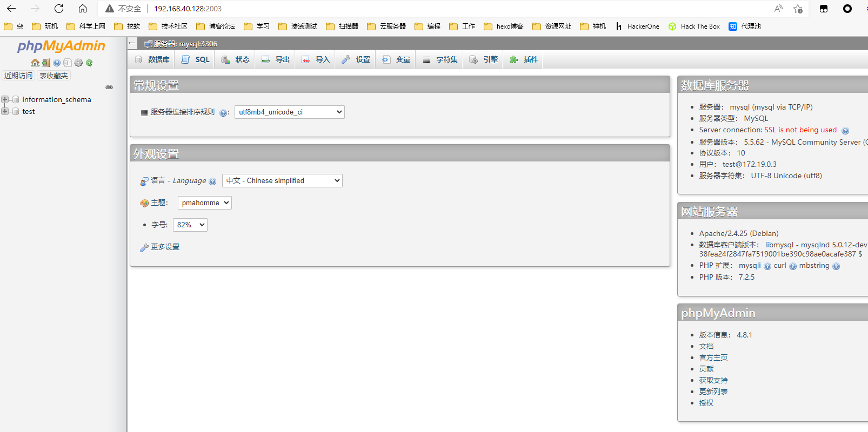
Task: Click information_schema database cylinder icon
Action: (16, 99)
